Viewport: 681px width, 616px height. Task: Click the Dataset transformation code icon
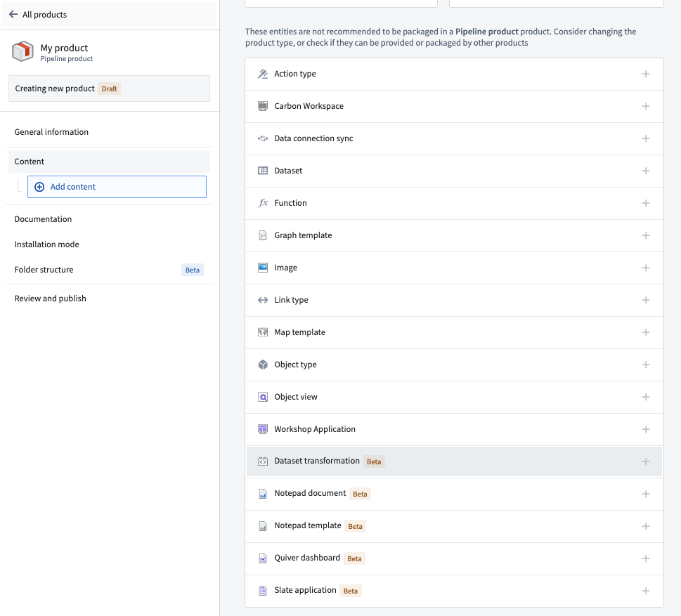[263, 461]
